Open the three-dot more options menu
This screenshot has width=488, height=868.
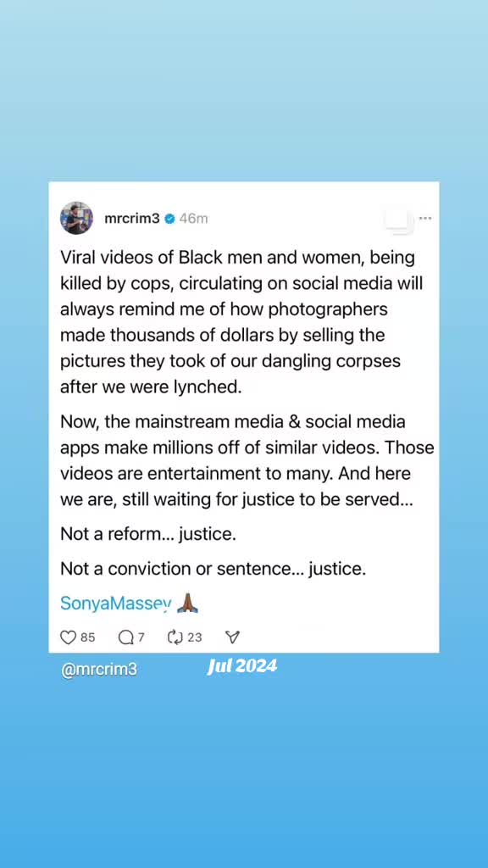pyautogui.click(x=425, y=218)
